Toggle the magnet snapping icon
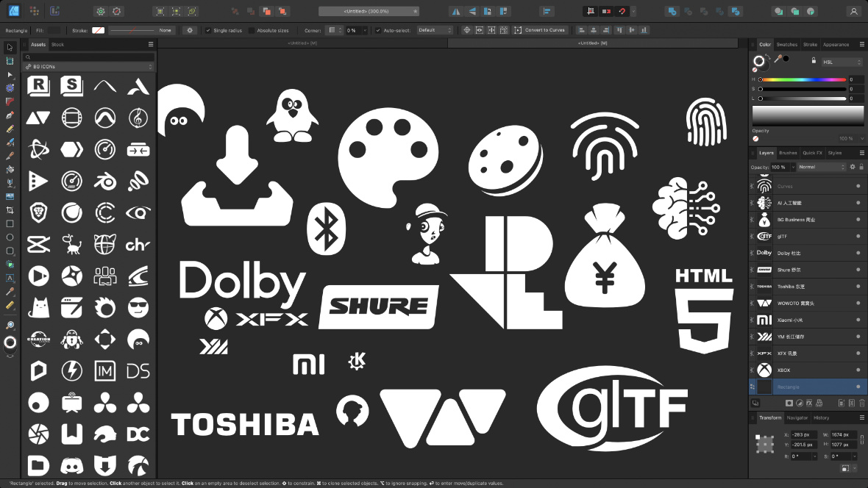Screen dimensions: 868x488 (x=622, y=12)
